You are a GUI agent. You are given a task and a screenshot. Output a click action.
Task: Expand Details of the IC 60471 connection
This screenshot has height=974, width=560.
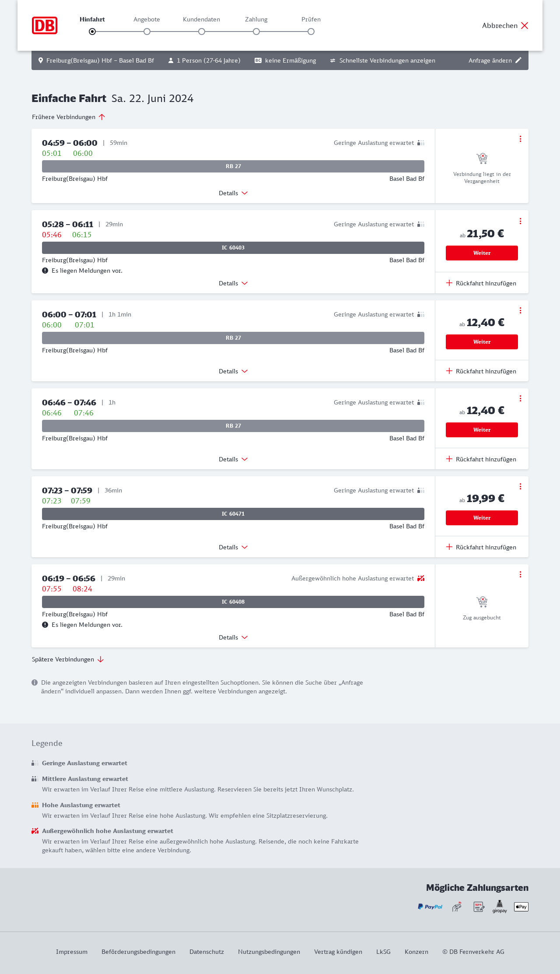[x=233, y=547]
